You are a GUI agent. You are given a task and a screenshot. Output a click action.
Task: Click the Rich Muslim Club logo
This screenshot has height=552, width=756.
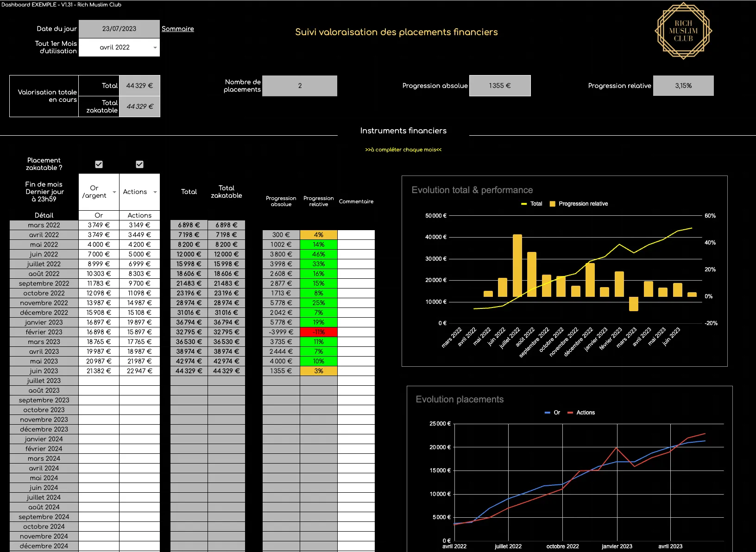tap(683, 31)
